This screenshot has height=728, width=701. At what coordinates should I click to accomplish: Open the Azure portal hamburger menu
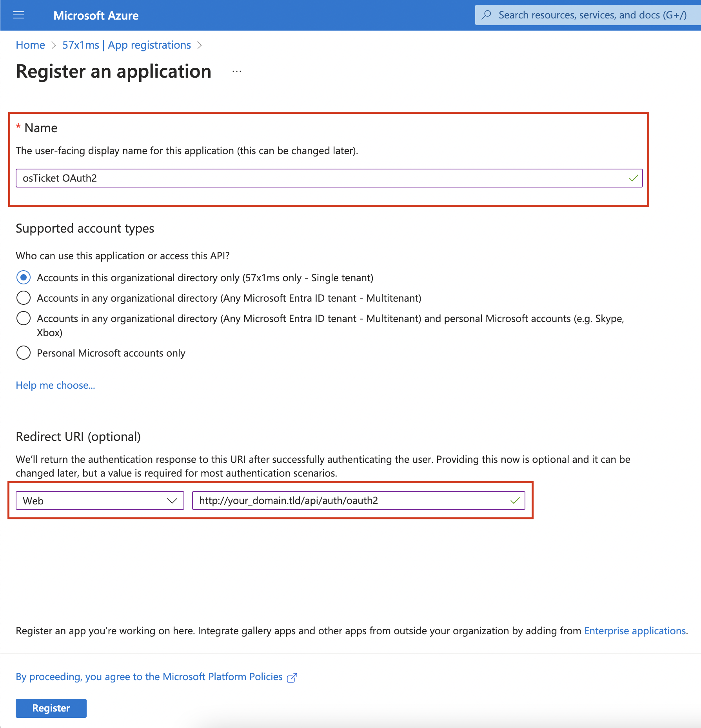coord(18,15)
